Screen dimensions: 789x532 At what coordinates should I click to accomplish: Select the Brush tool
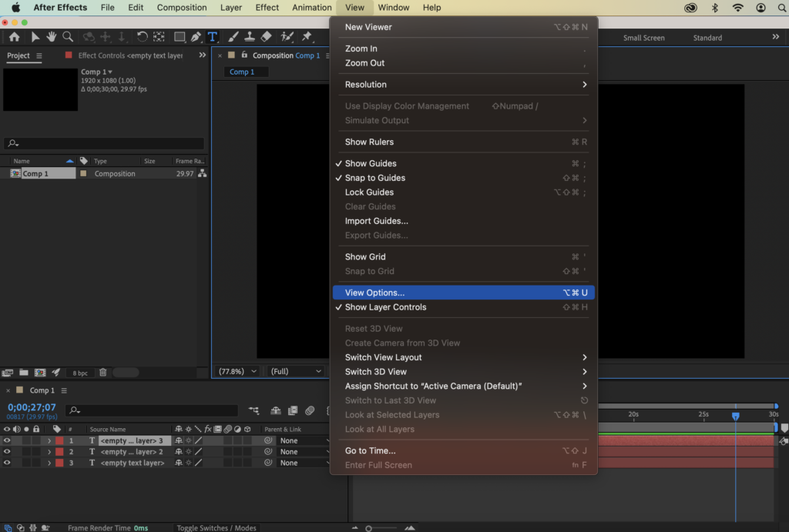(x=233, y=37)
